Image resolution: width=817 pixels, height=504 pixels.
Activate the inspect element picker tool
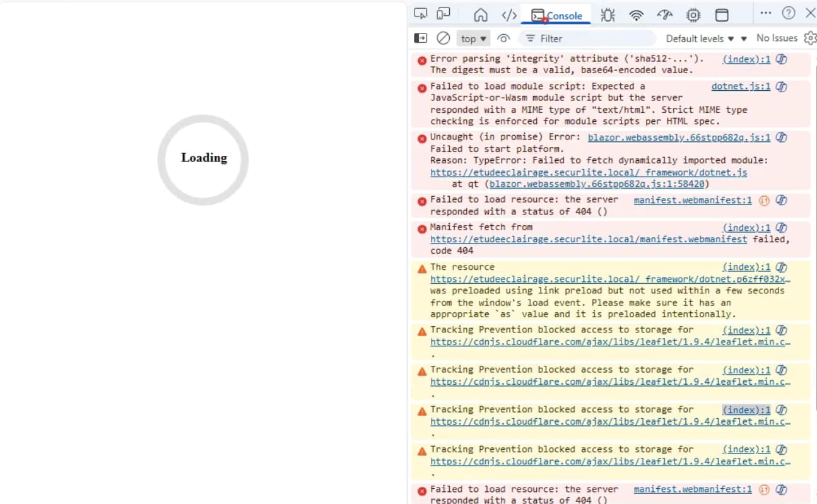pyautogui.click(x=420, y=14)
